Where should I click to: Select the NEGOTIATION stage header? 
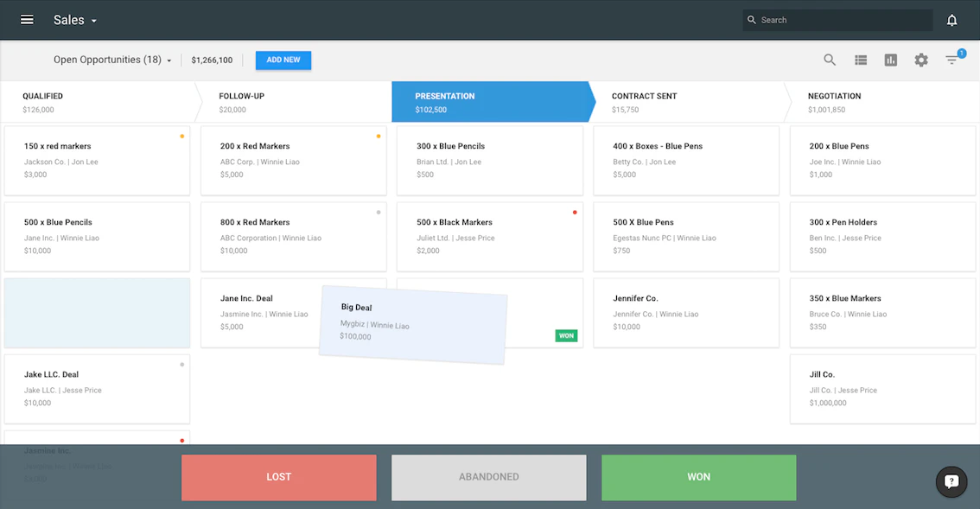pos(882,102)
